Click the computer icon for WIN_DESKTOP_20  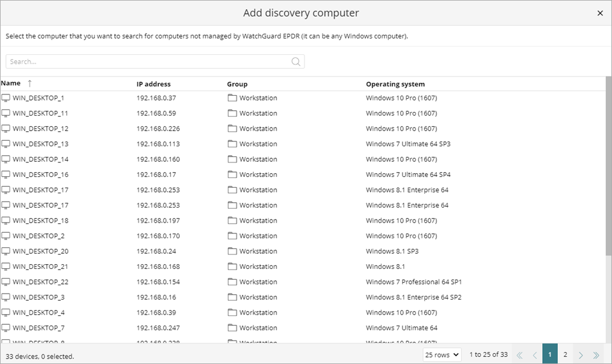coord(6,251)
